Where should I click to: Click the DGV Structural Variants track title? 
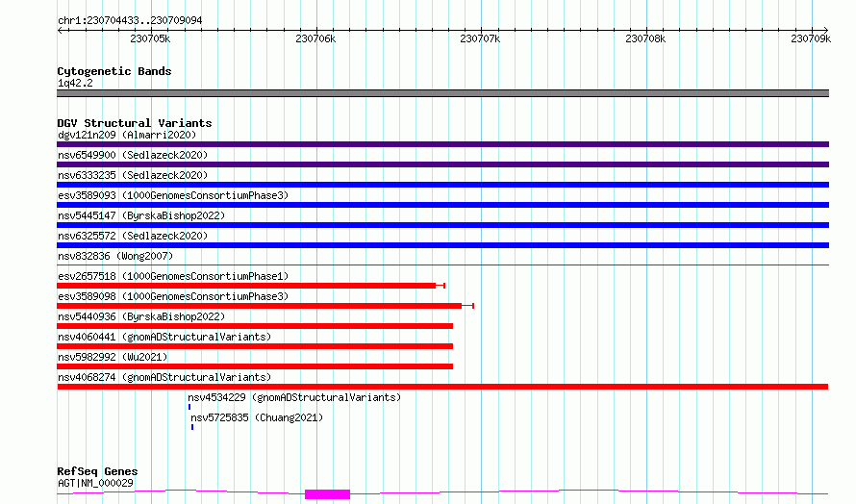[x=135, y=123]
